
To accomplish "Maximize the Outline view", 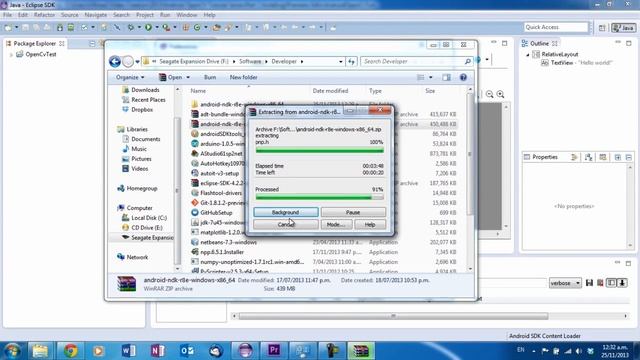I will point(628,43).
